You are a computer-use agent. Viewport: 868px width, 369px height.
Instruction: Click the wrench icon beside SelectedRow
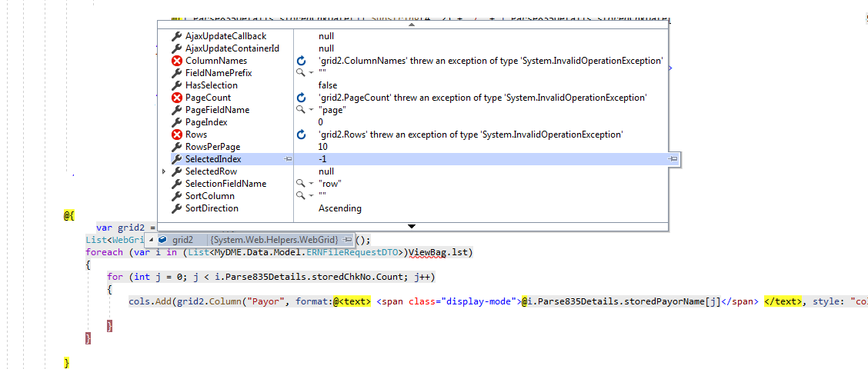click(176, 171)
